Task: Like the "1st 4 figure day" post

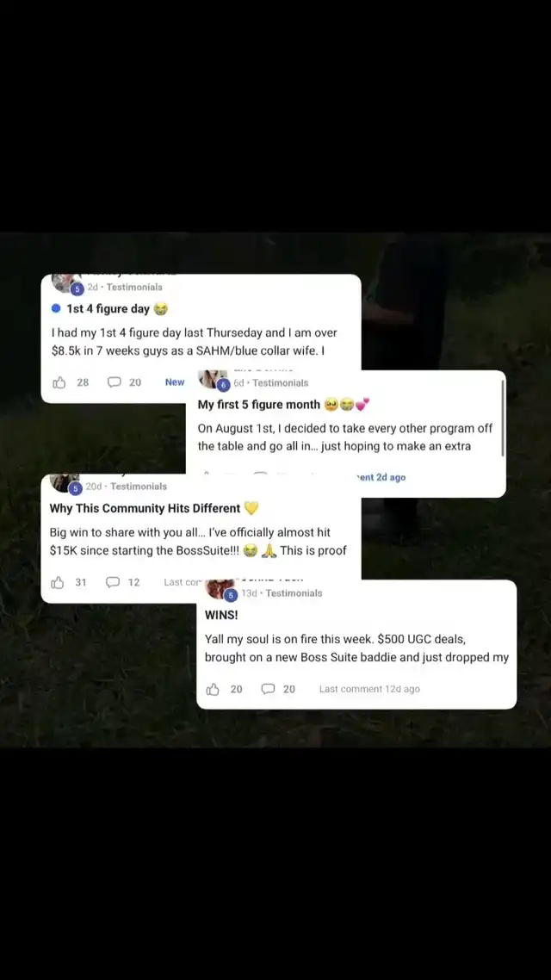Action: pyautogui.click(x=59, y=382)
